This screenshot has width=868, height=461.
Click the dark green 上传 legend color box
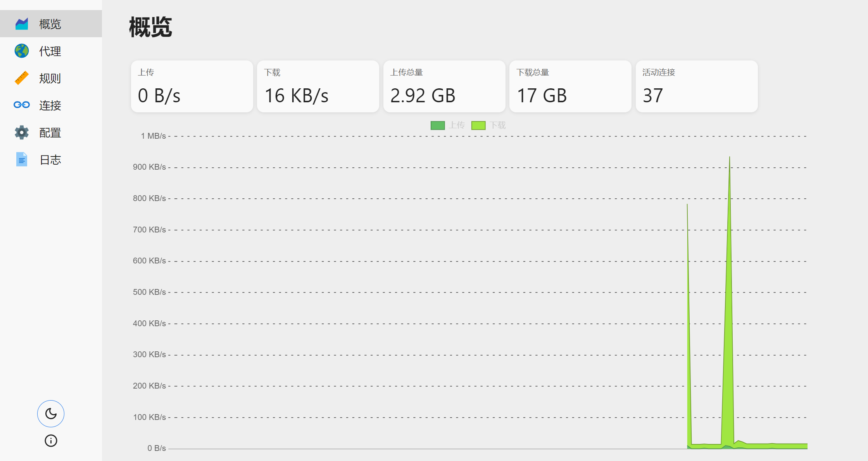coord(438,126)
